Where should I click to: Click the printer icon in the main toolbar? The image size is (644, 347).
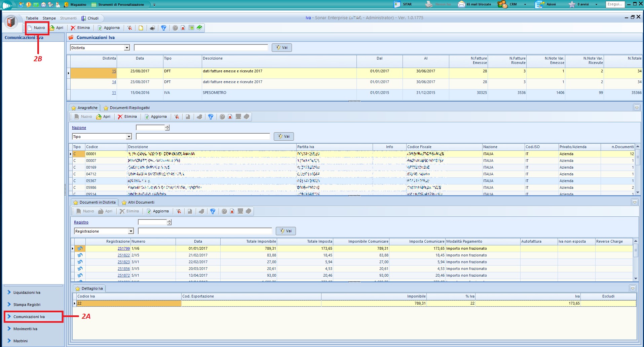[x=152, y=28]
